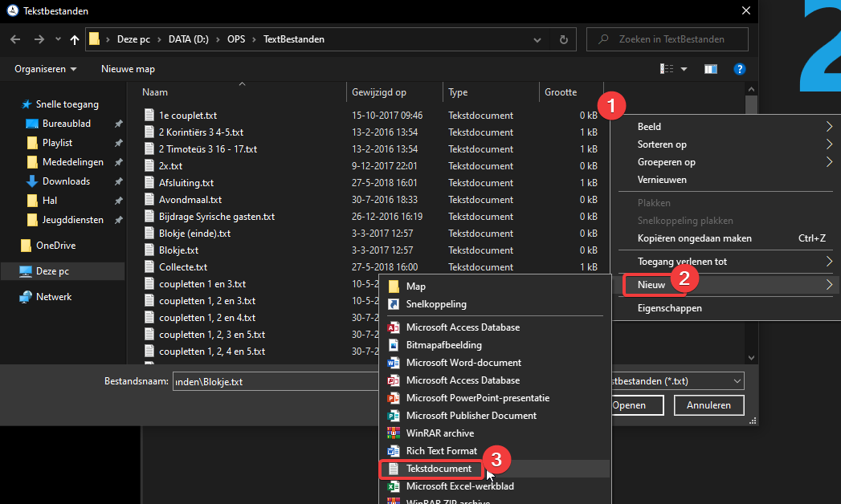Change view layout via the view icon
This screenshot has height=504, width=841.
tap(667, 69)
